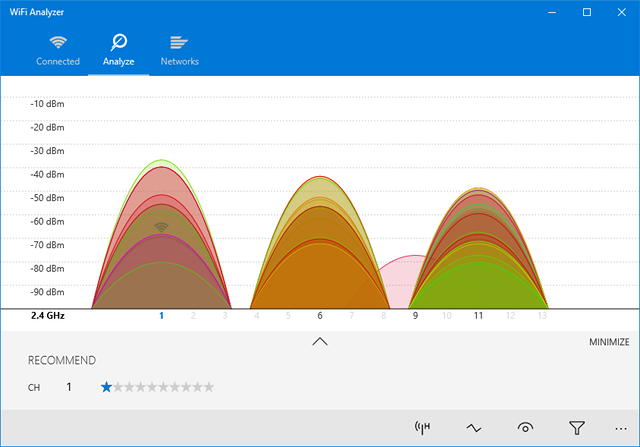The image size is (640, 447).
Task: Click the WiFi icon inside channel 1 graph
Action: [x=161, y=227]
